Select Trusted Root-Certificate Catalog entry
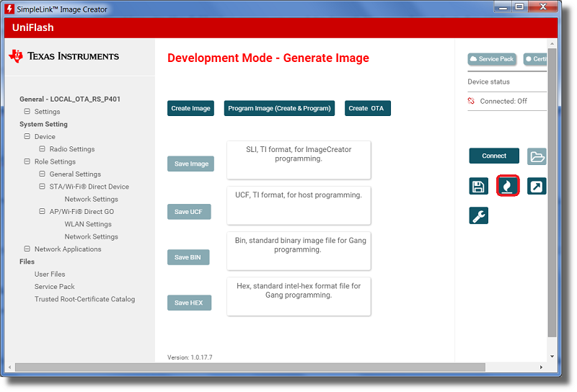Screen dimensions: 577x392 (x=84, y=299)
